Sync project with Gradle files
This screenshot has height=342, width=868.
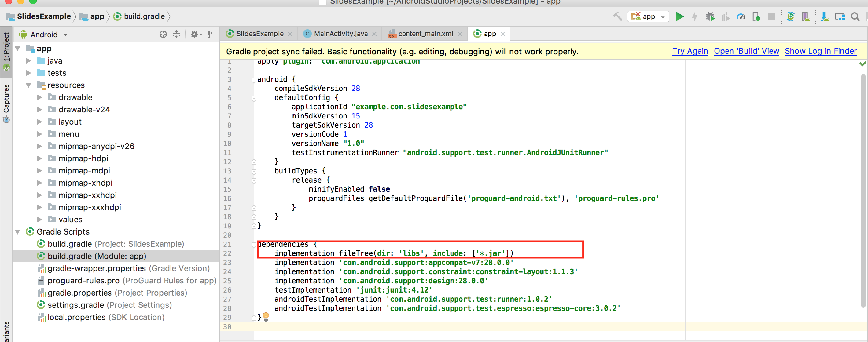pyautogui.click(x=791, y=16)
